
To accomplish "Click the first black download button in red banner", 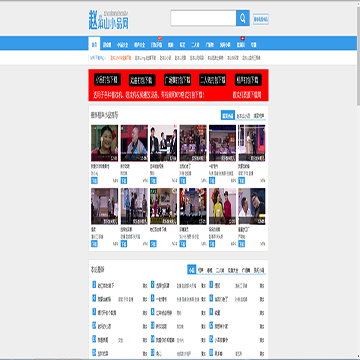I will coord(107,80).
